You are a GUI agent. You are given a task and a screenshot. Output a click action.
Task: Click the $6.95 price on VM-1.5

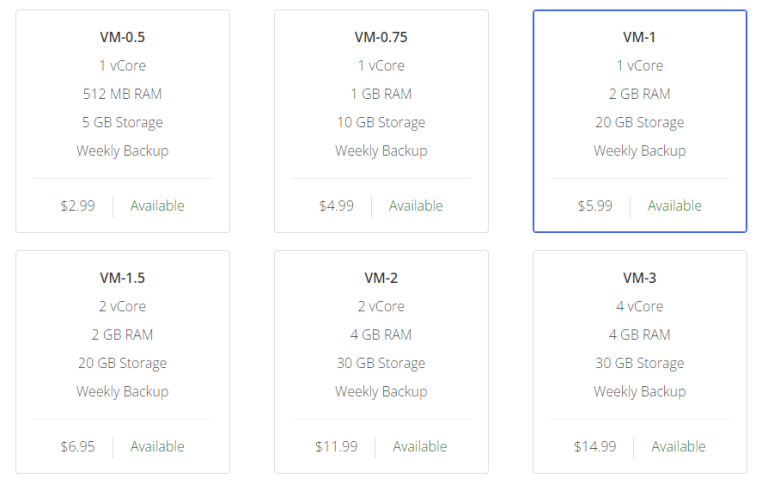(78, 447)
